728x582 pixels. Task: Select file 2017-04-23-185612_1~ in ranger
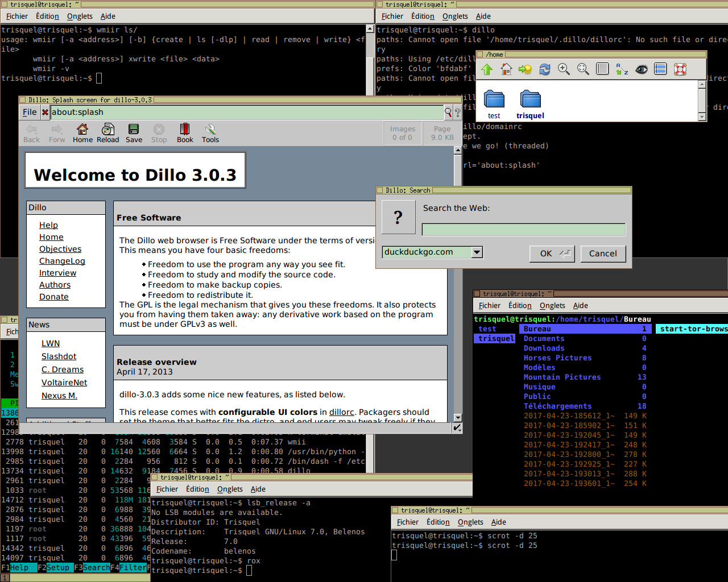pyautogui.click(x=585, y=416)
